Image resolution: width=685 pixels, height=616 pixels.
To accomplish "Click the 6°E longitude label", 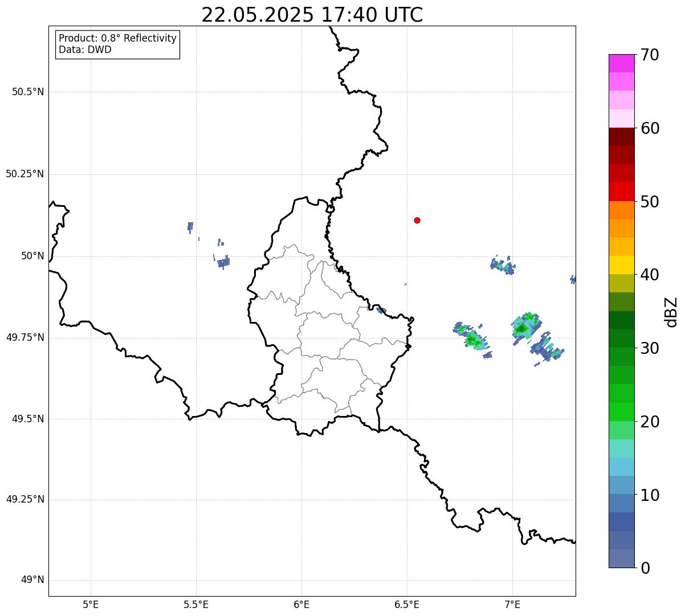I will click(301, 605).
